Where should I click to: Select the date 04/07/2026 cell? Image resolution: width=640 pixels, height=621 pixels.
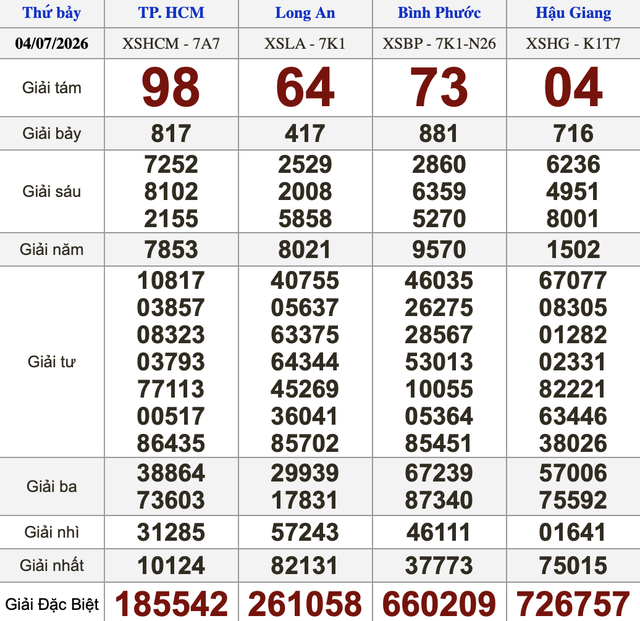pos(51,43)
